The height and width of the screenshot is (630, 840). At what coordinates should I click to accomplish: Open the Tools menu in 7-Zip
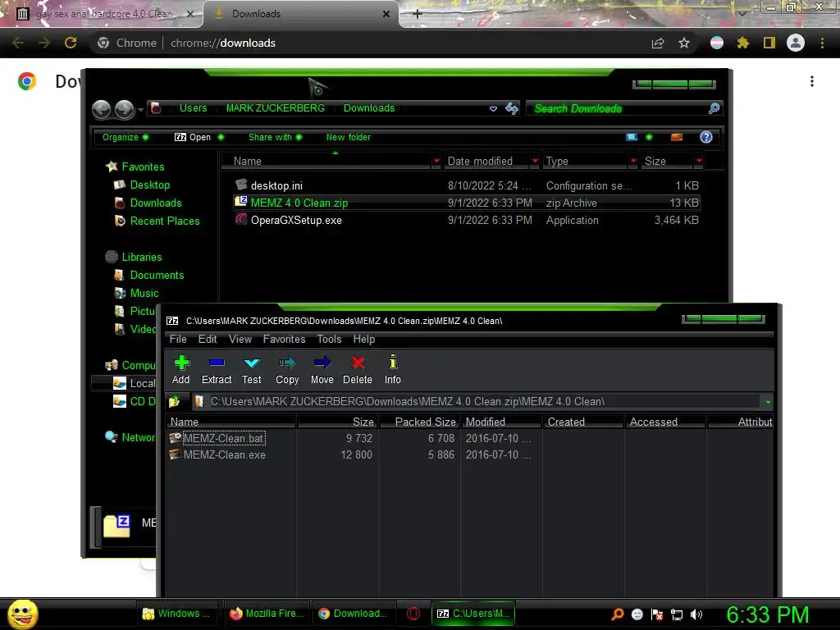pyautogui.click(x=329, y=339)
